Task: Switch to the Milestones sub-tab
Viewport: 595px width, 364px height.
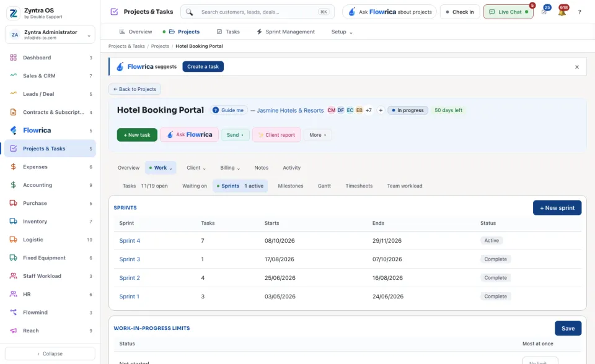Action: (290, 186)
